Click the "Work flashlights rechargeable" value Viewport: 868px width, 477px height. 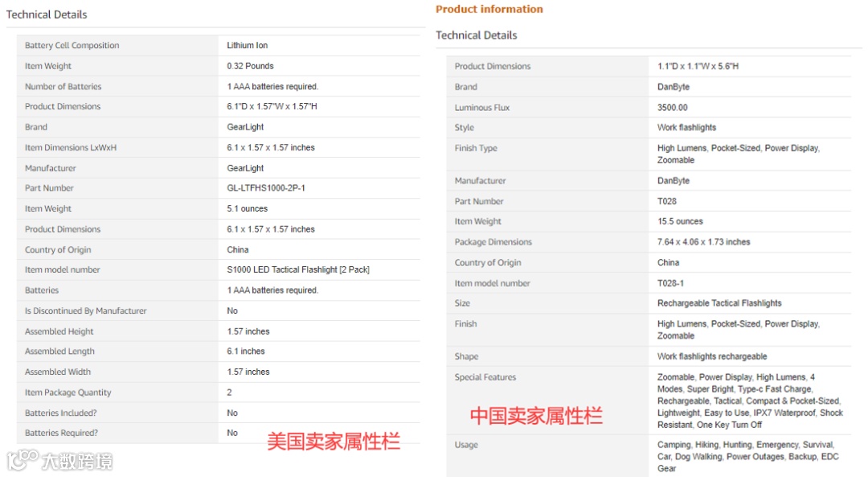(712, 356)
